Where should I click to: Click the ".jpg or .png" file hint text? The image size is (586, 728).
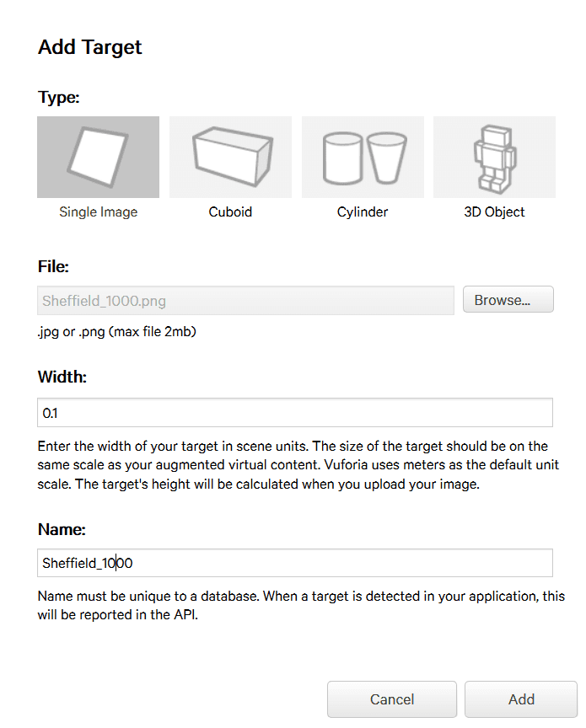pos(116,332)
